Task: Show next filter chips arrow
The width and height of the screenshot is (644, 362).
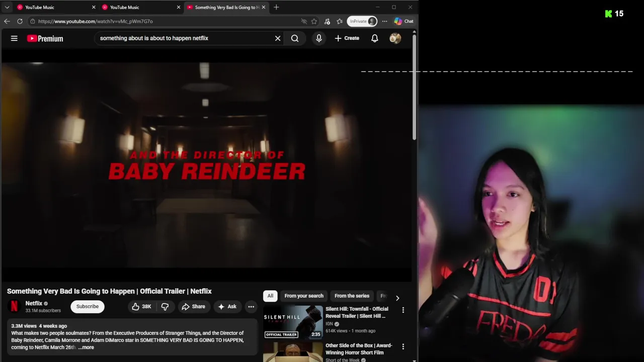Action: [x=397, y=298]
